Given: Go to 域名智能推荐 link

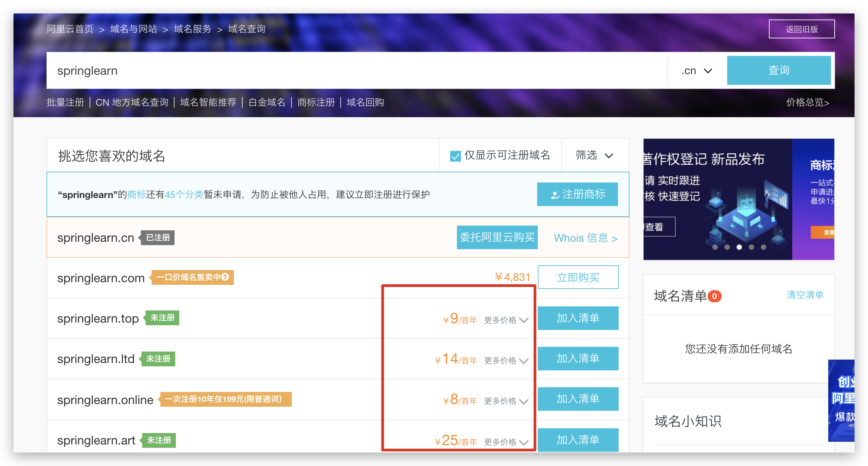Looking at the screenshot, I should click(x=208, y=102).
